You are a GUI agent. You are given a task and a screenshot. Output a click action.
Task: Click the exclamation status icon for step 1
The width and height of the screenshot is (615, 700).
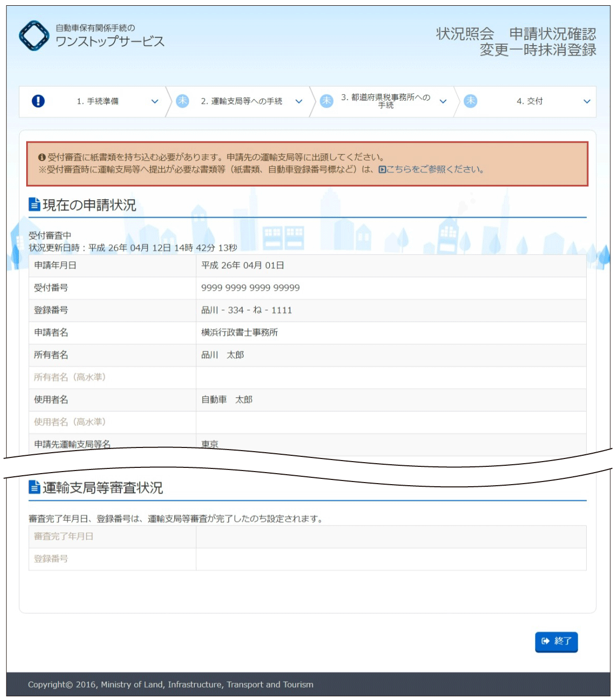tap(38, 101)
